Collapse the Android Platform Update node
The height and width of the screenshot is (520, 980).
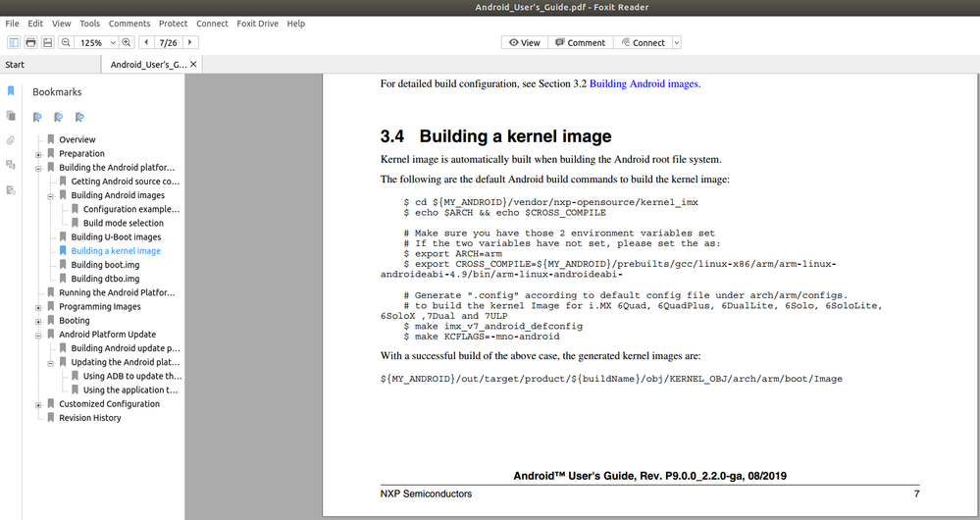39,335
